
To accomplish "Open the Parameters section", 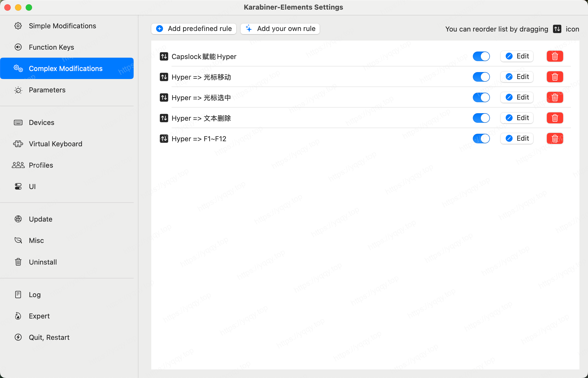I will tap(47, 90).
